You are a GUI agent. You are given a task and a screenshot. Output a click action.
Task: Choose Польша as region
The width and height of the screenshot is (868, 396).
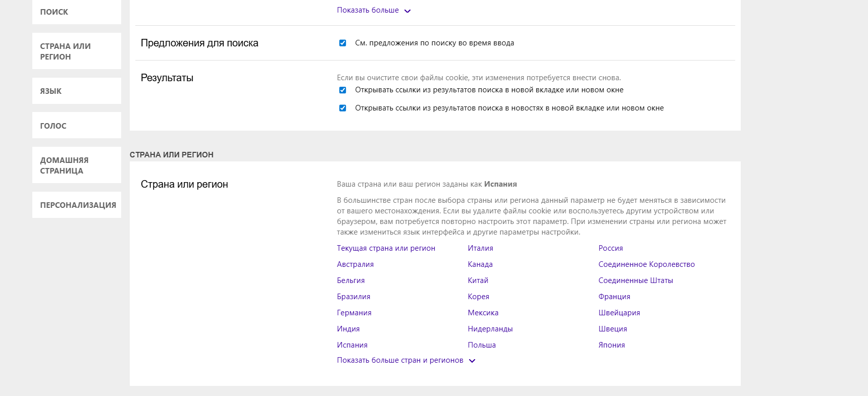tap(481, 345)
